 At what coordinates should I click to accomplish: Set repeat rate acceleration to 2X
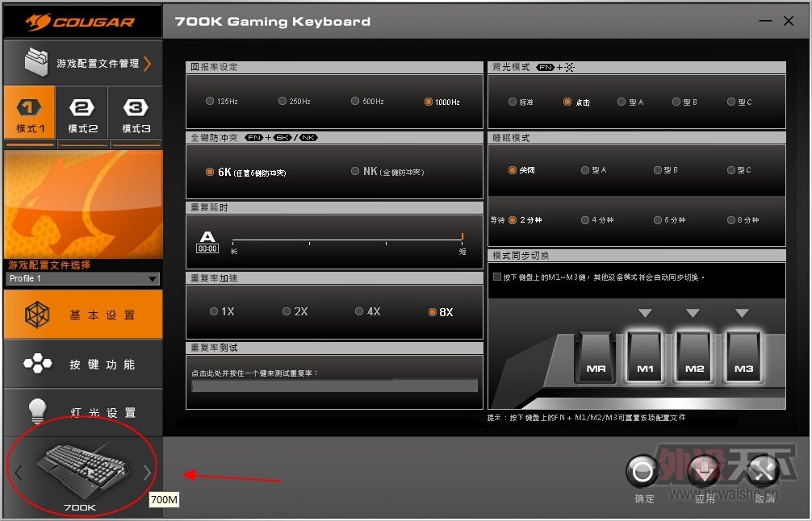coord(295,311)
